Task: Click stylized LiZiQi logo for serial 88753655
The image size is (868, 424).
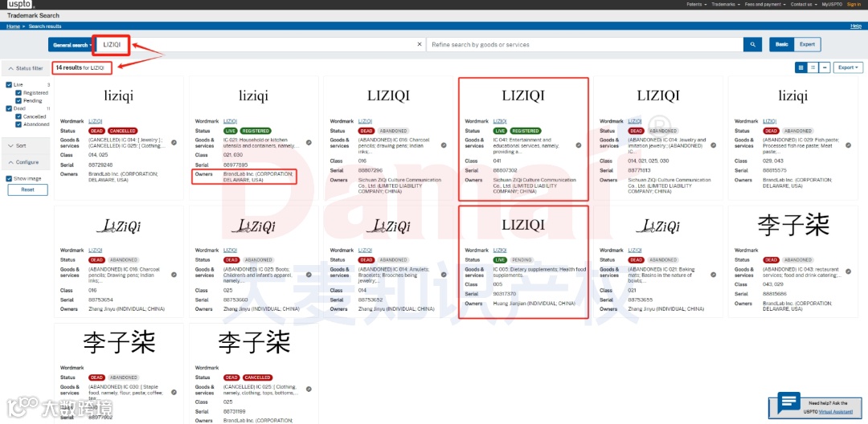Action: (658, 226)
